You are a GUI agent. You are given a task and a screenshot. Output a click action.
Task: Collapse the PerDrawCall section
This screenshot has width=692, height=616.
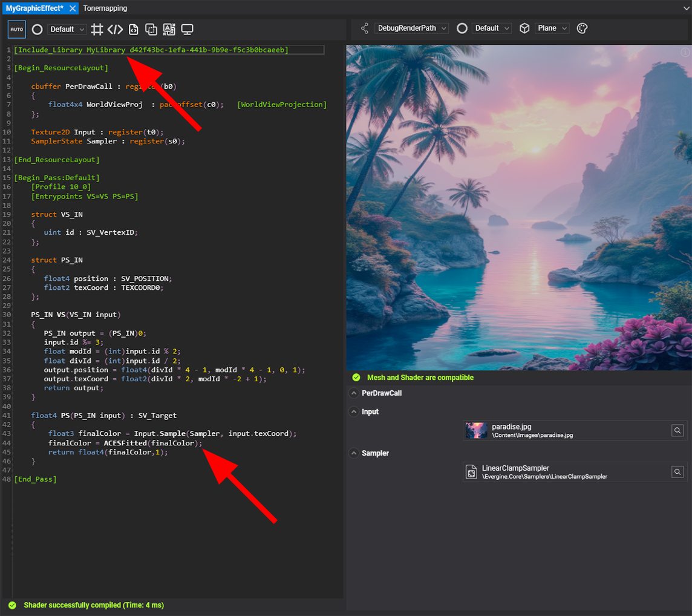[x=353, y=393]
